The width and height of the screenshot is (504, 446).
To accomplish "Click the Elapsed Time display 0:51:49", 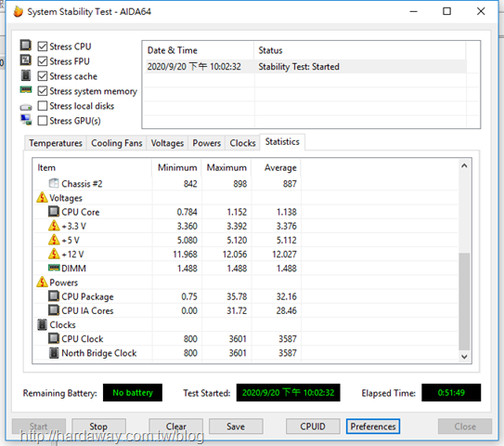I will click(x=451, y=393).
